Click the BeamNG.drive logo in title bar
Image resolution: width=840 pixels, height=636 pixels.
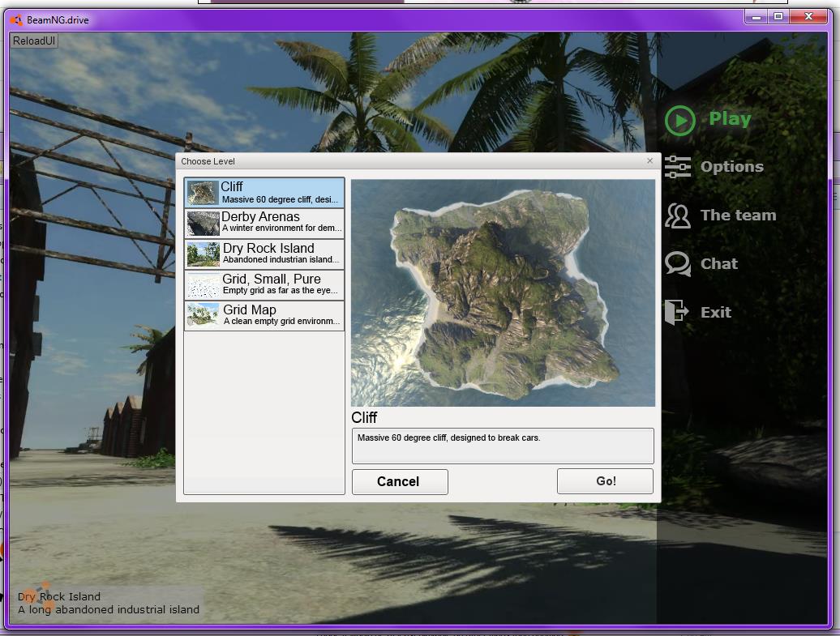click(x=16, y=20)
